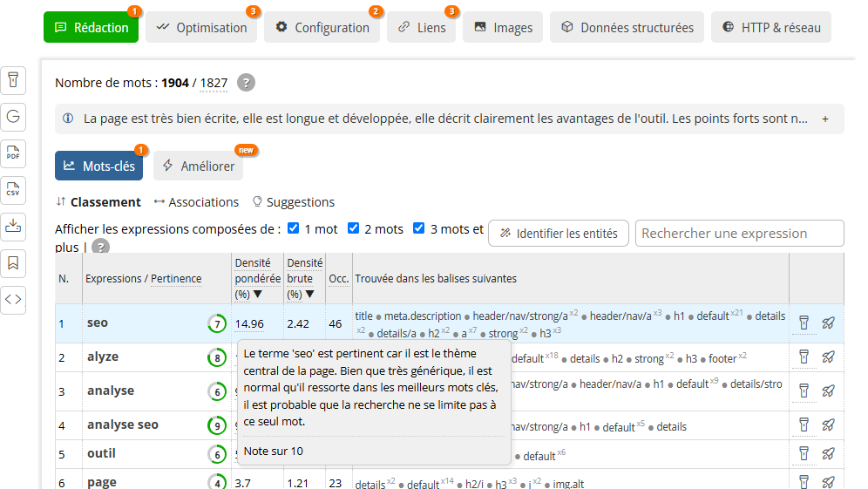The image size is (868, 489).
Task: Click the info icon in summary banner
Action: 68,119
